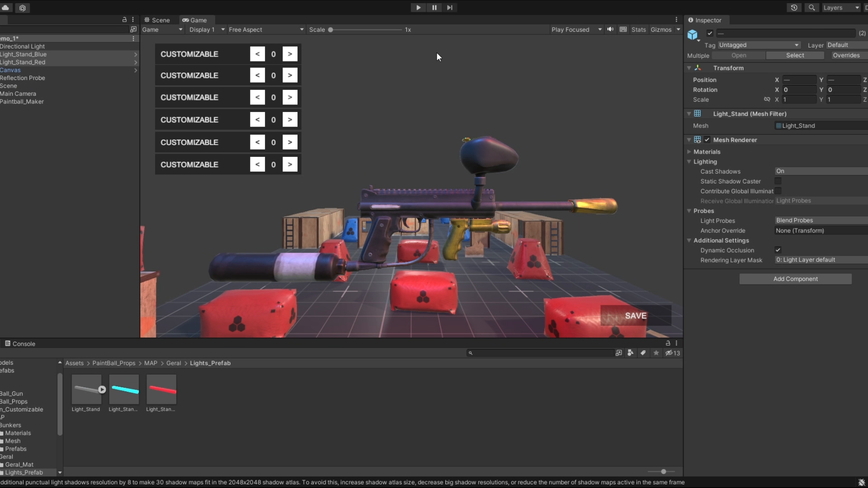Click the SAVE button in Game view
This screenshot has height=488, width=868.
636,316
